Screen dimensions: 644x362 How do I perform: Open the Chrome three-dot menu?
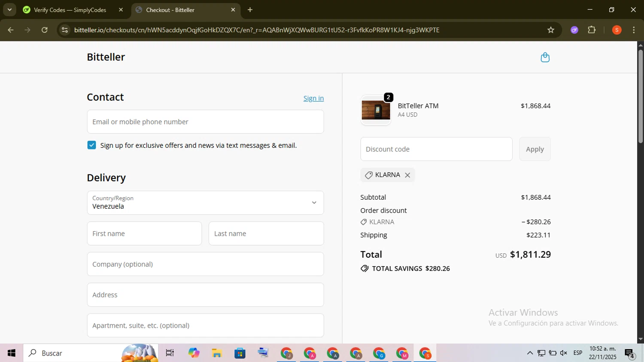(x=634, y=30)
